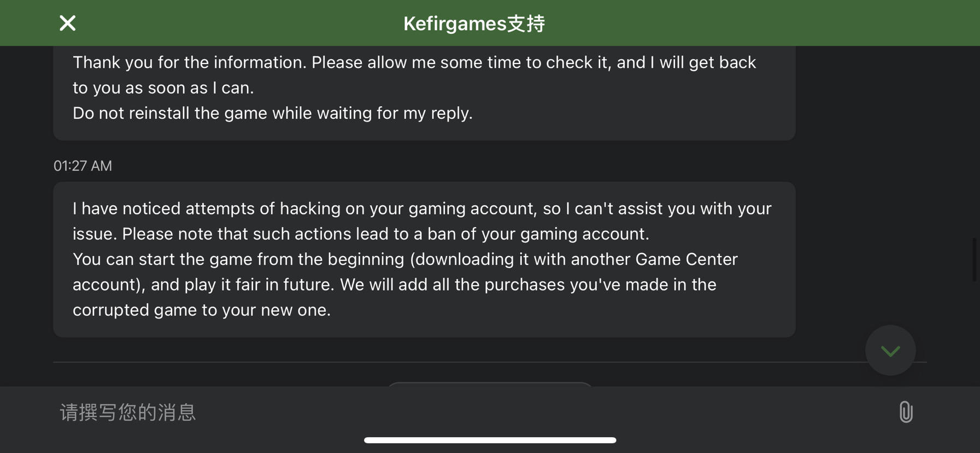Click the vertical scrollbar indicator at right edge
Image resolution: width=980 pixels, height=453 pixels.
(974, 260)
